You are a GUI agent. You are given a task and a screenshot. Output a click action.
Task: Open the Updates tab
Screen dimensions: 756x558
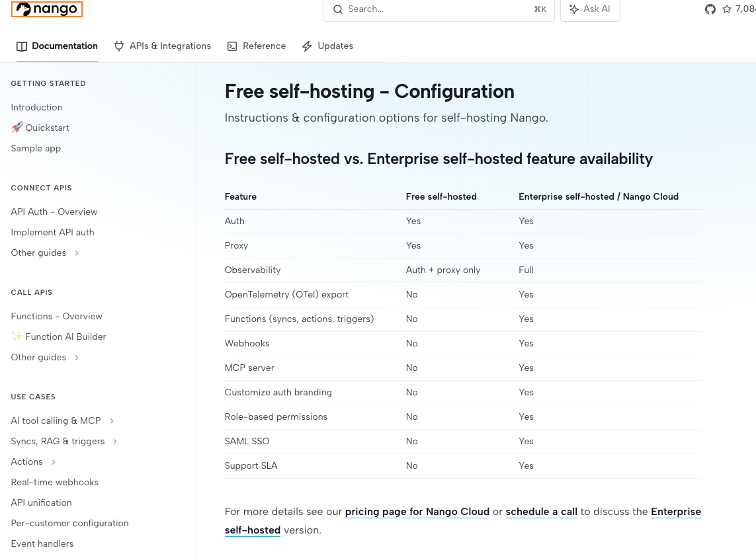coord(335,46)
